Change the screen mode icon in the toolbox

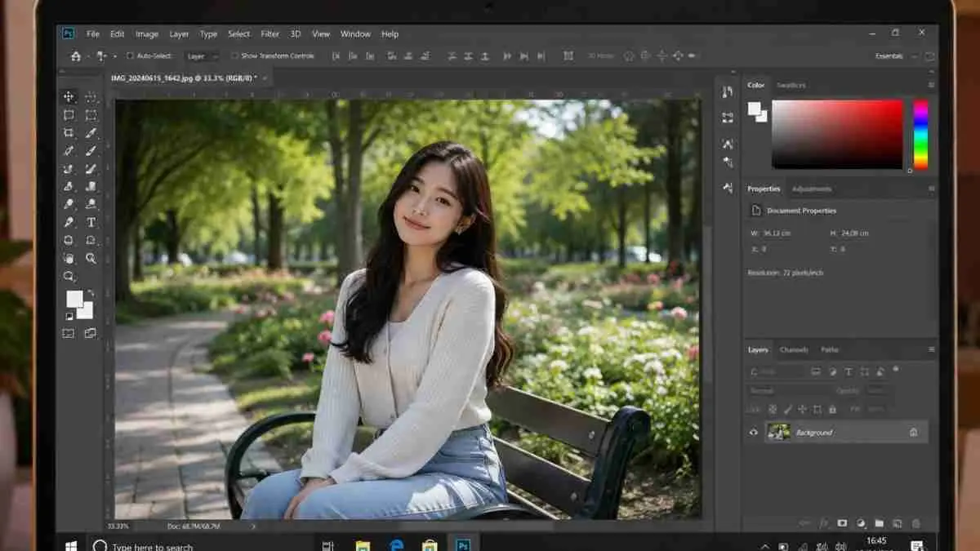pyautogui.click(x=91, y=333)
